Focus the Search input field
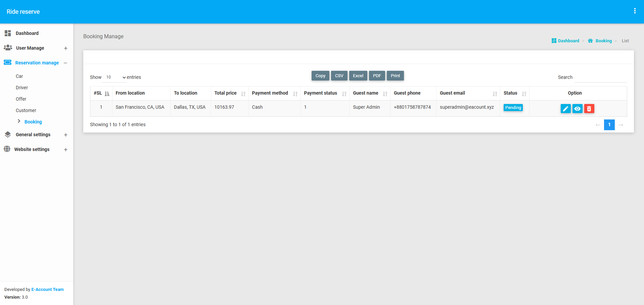The width and height of the screenshot is (644, 305). (600, 78)
